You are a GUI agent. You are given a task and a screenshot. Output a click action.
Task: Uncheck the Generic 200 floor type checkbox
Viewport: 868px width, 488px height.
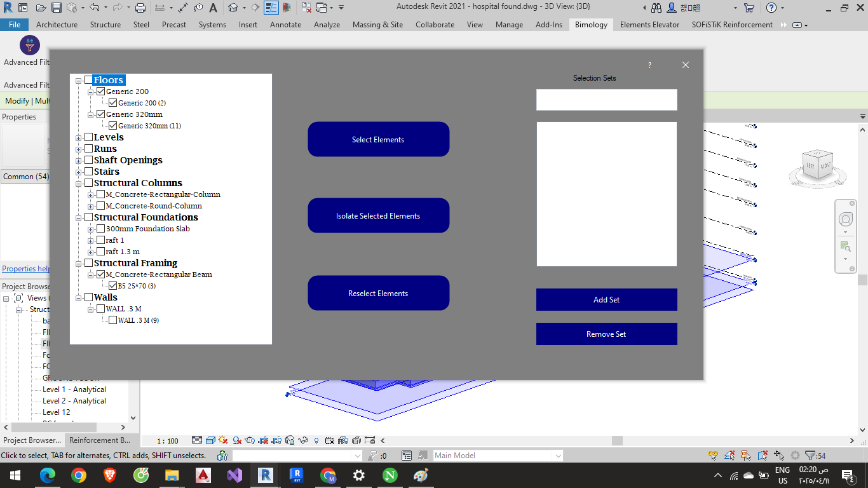pos(100,91)
